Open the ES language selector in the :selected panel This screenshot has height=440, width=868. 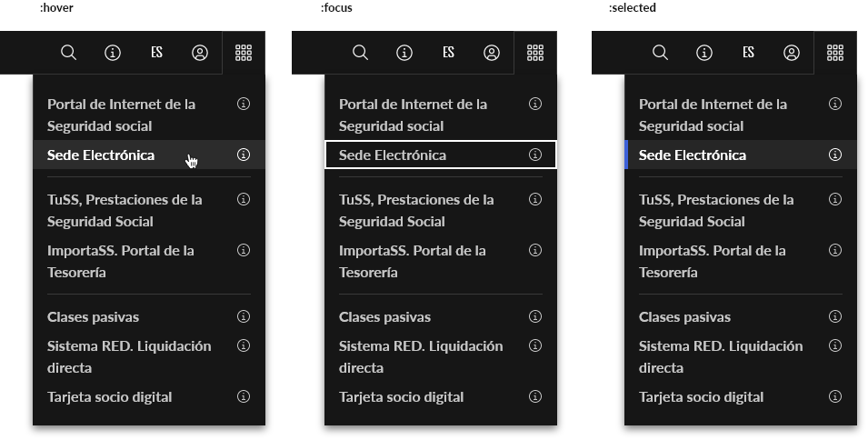coord(748,53)
